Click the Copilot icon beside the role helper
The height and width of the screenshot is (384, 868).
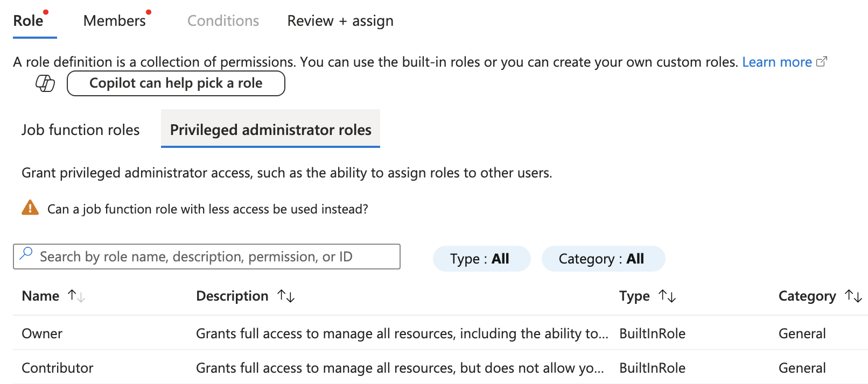tap(45, 83)
